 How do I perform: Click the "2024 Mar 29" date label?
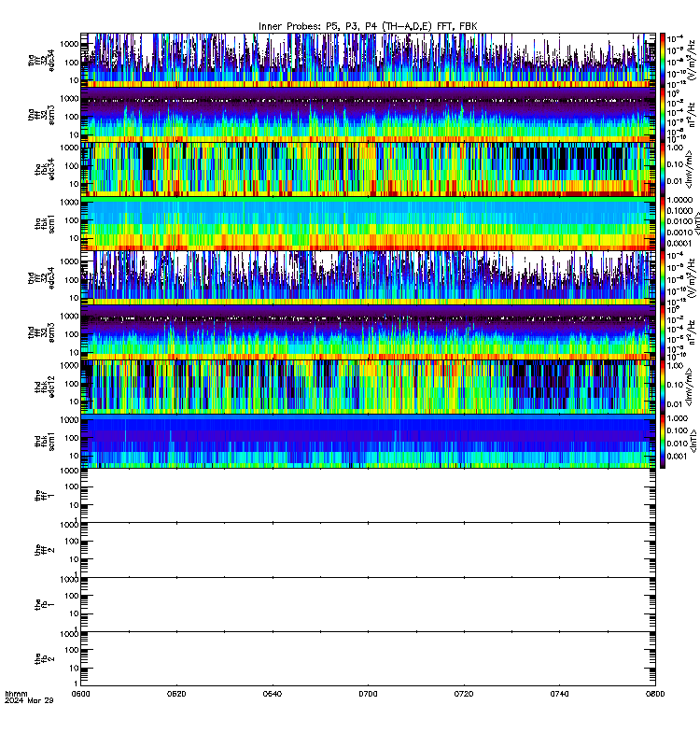[x=29, y=700]
